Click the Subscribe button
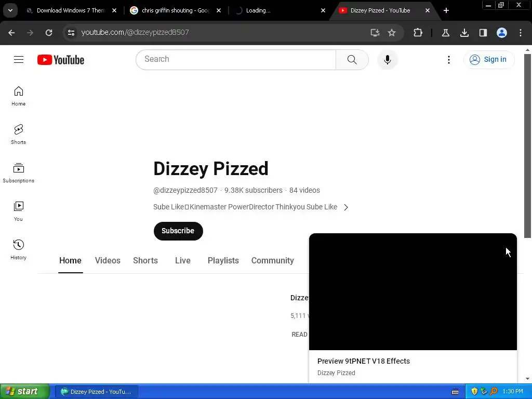532x399 pixels. (x=178, y=231)
